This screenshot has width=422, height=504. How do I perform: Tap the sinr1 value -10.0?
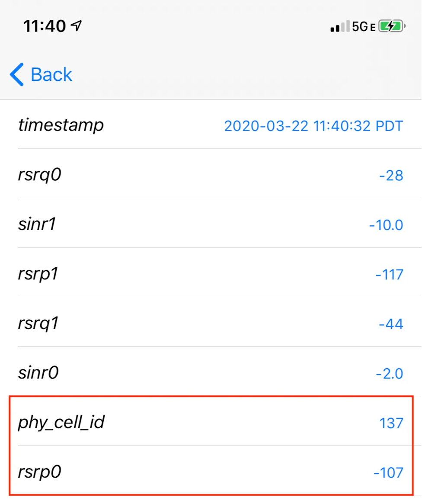tap(386, 225)
